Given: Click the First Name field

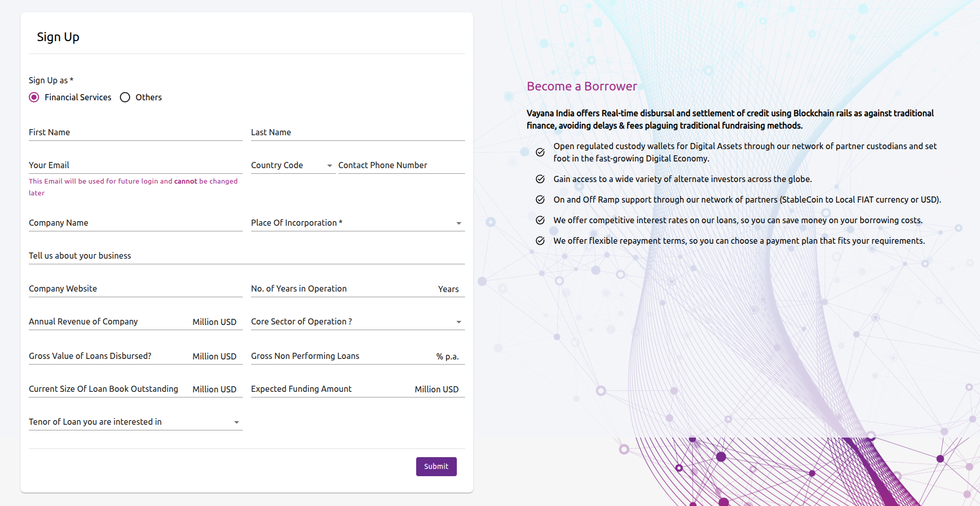Looking at the screenshot, I should [135, 133].
